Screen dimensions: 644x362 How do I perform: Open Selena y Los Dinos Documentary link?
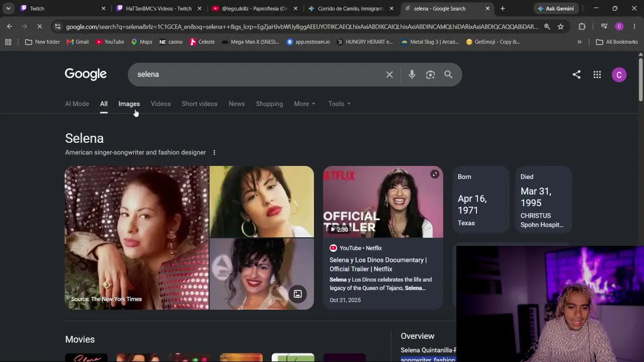[378, 264]
